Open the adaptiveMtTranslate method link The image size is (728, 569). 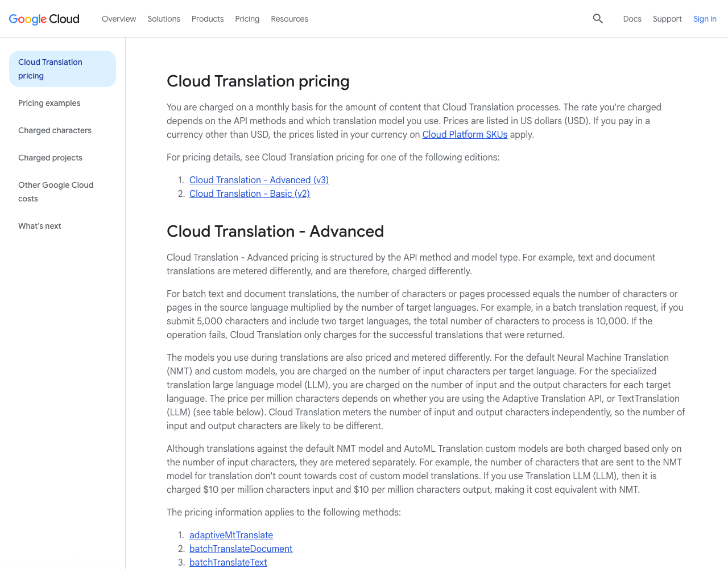tap(231, 535)
